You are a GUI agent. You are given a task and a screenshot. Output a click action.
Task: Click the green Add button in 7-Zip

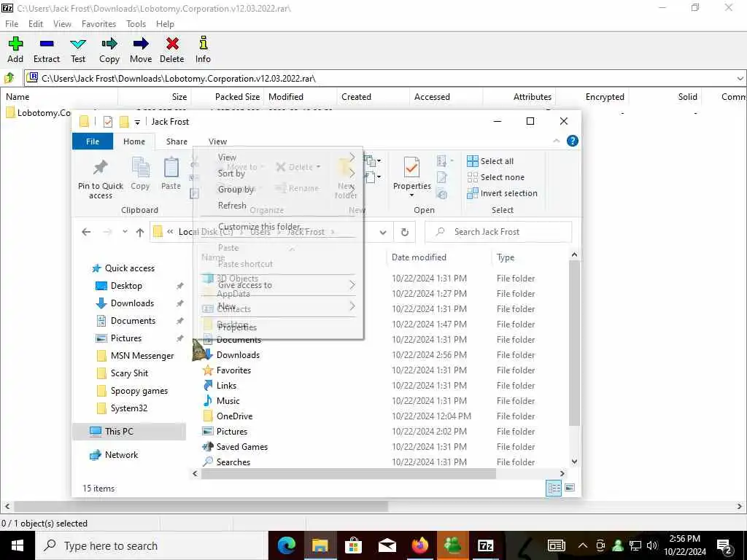point(15,50)
